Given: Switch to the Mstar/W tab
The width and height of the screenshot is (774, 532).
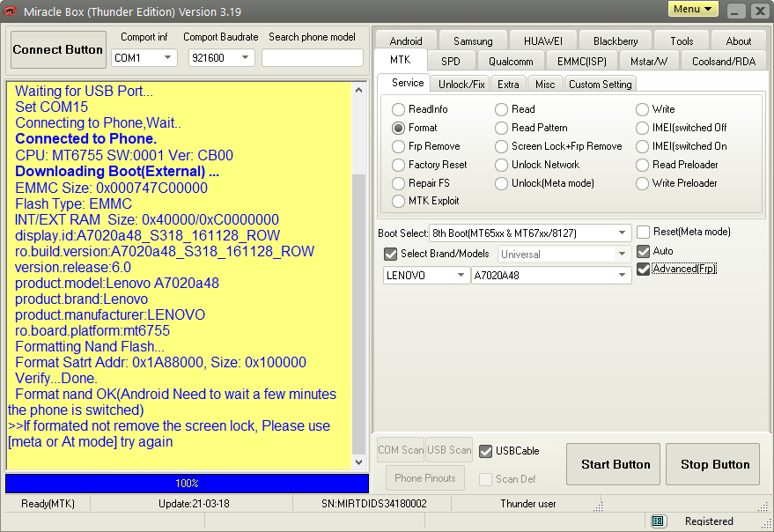Looking at the screenshot, I should [649, 62].
